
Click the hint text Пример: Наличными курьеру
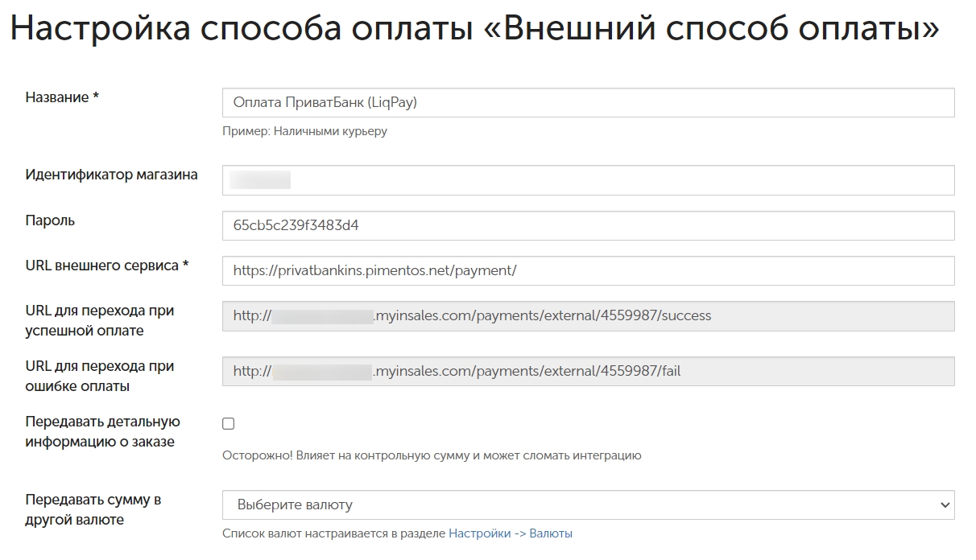pyautogui.click(x=304, y=131)
